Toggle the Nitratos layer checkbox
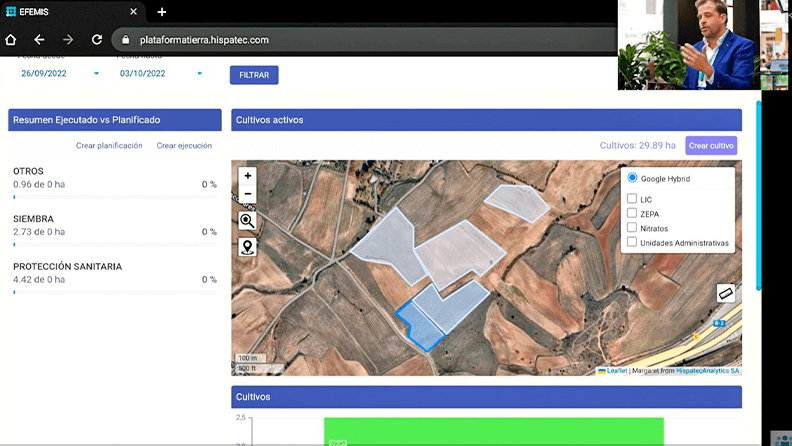This screenshot has width=792, height=446. (x=632, y=227)
